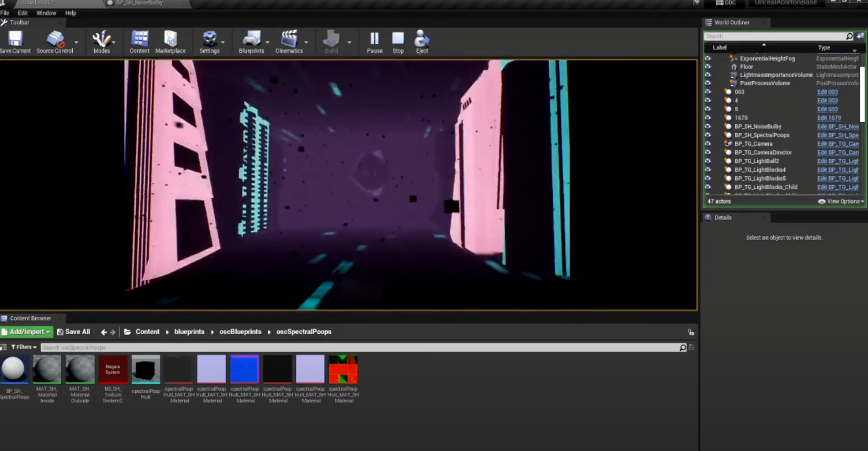The width and height of the screenshot is (868, 451).
Task: Click the Save Current toolbar icon
Action: click(15, 42)
